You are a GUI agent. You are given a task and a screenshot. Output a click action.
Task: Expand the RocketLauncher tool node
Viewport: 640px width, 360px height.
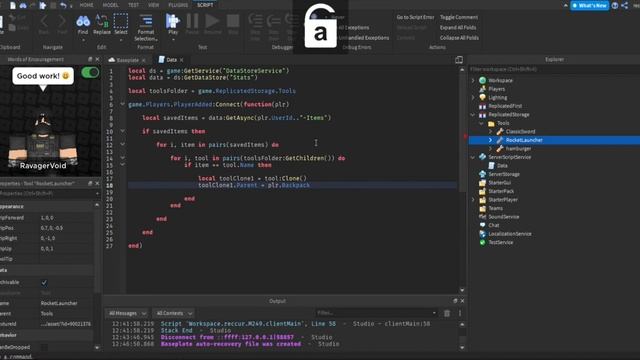pyautogui.click(x=491, y=140)
